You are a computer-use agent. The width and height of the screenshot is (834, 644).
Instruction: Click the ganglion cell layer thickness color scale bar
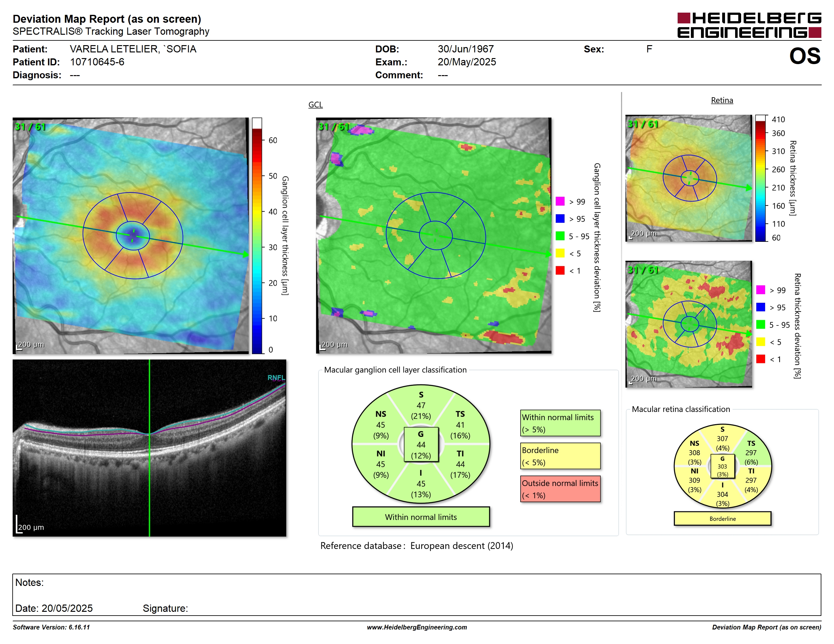257,236
